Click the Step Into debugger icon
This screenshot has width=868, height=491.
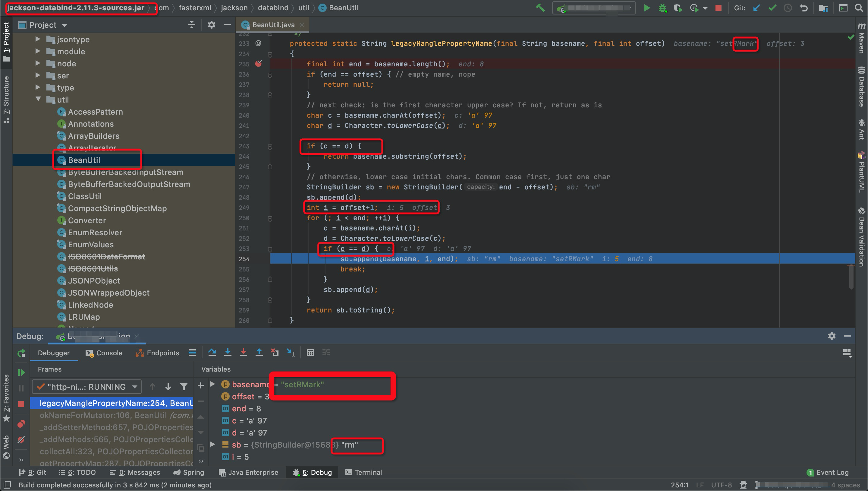228,352
